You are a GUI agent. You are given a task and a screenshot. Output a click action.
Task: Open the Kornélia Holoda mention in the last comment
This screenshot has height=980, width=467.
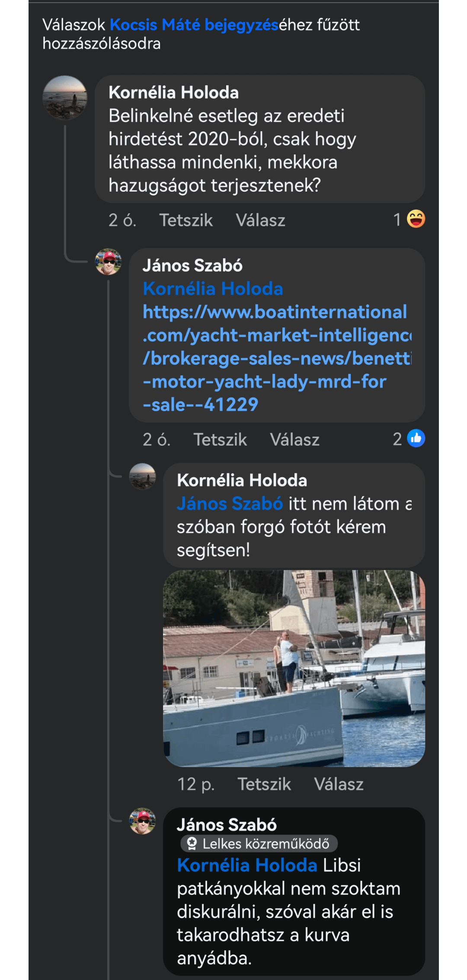247,865
